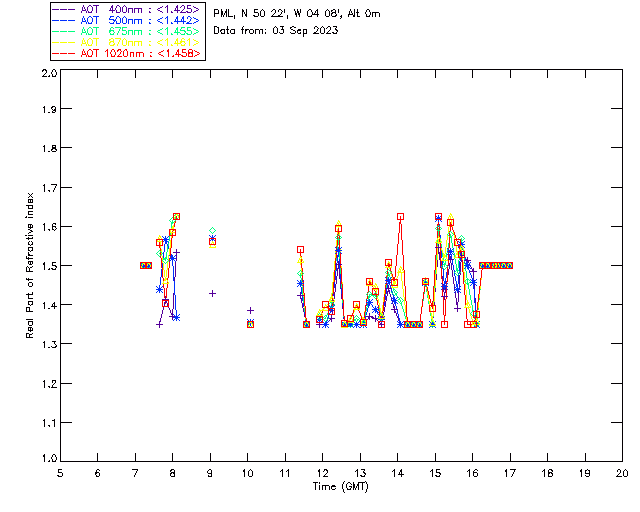640x512 pixels.
Task: Click the 'Data from: 03 Sep 2023' text
Action: (276, 31)
